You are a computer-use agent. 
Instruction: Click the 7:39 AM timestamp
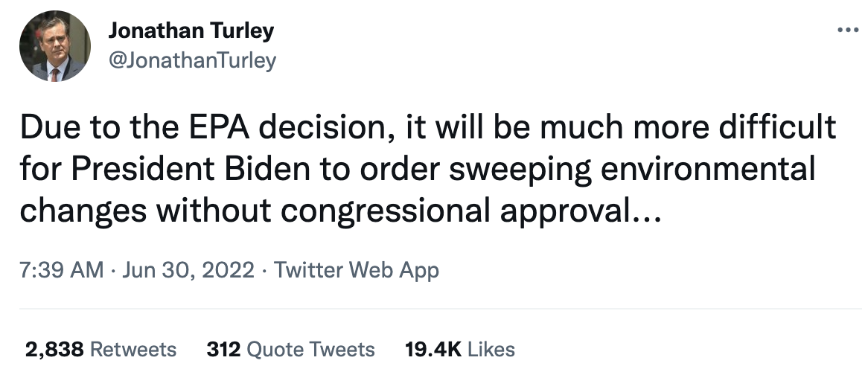(62, 269)
